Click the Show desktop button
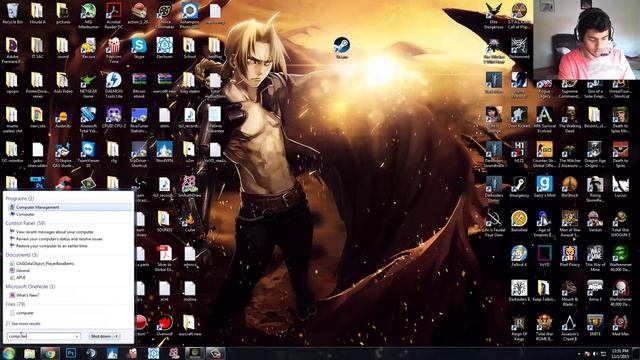This screenshot has height=360, width=640. (x=636, y=353)
